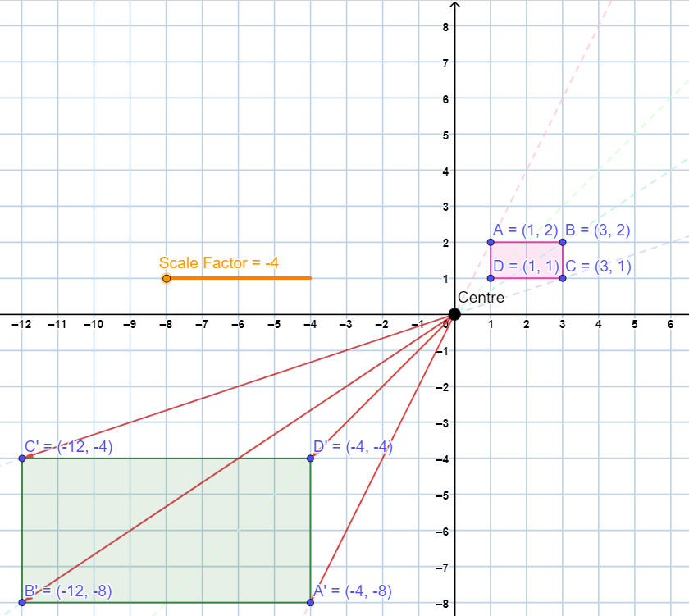689x616 pixels.
Task: Click the "Centre" text label
Action: pos(481,297)
